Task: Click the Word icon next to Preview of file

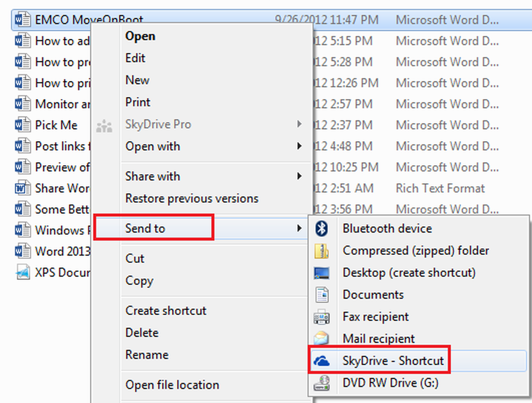Action: (23, 167)
